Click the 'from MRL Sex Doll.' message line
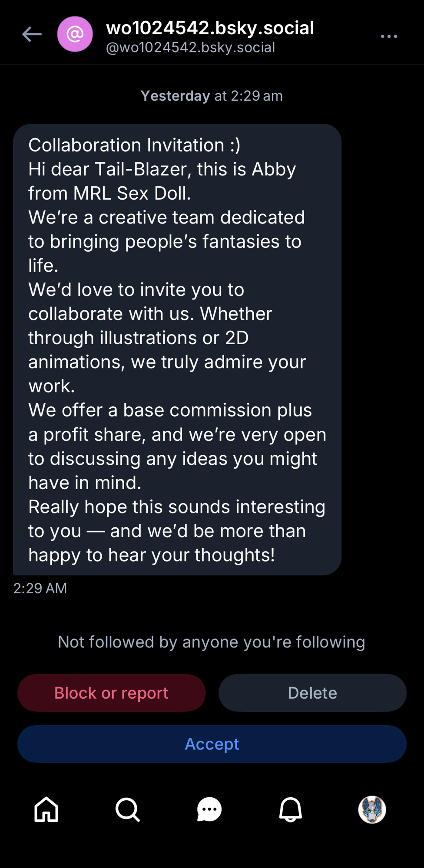 point(109,193)
